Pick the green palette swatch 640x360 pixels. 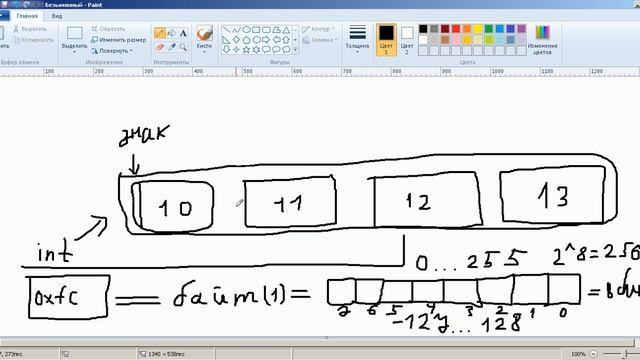489,29
